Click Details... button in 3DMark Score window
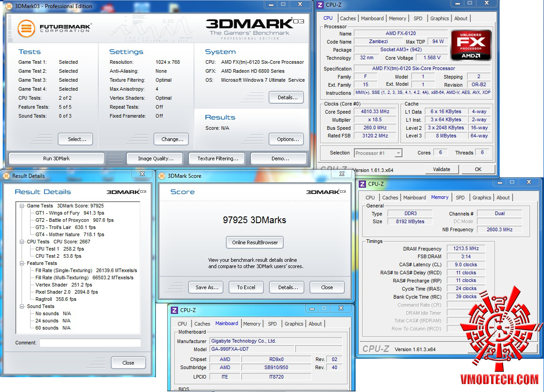 288,287
